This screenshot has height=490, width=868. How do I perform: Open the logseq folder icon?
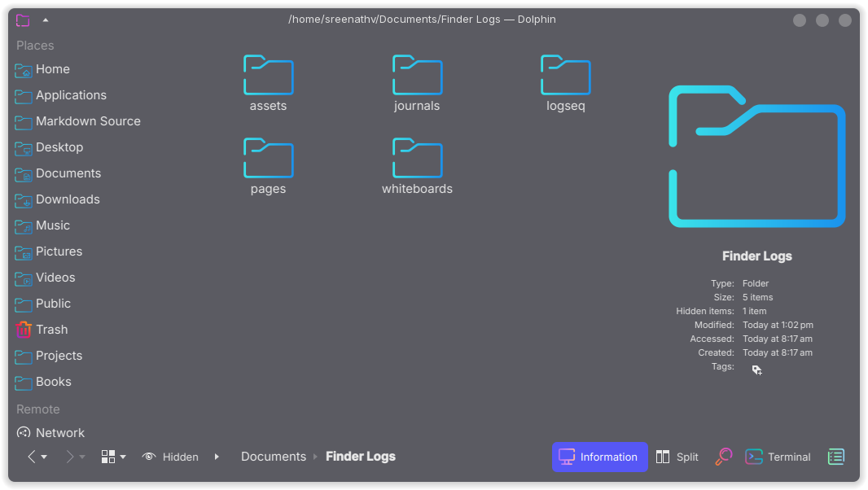[x=566, y=75]
